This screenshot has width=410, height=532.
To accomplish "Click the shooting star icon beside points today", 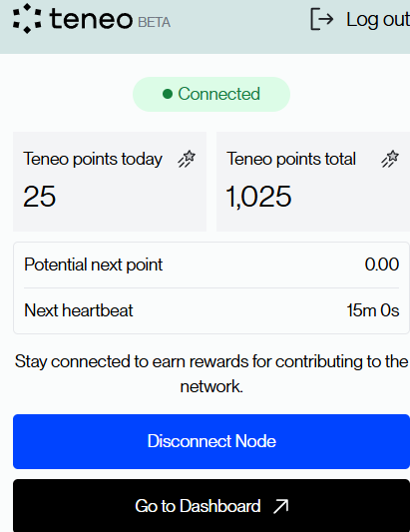I will point(187,159).
